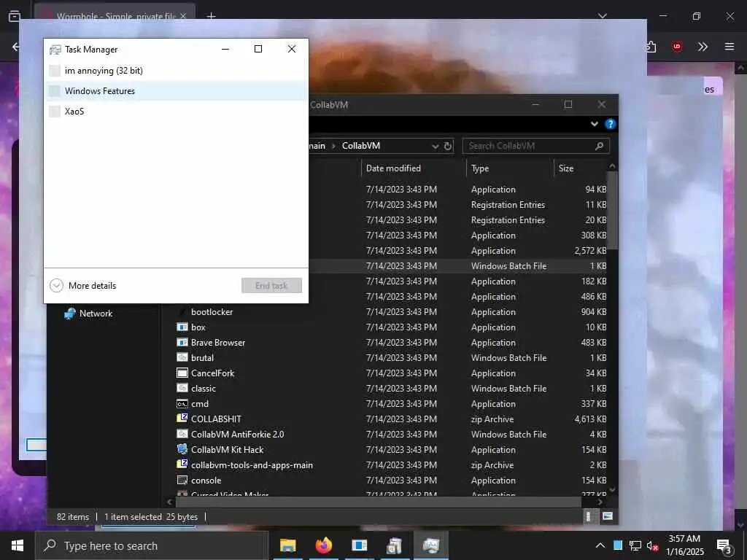747x560 pixels.
Task: Click the '2,572 KB' size cell
Action: coord(590,251)
